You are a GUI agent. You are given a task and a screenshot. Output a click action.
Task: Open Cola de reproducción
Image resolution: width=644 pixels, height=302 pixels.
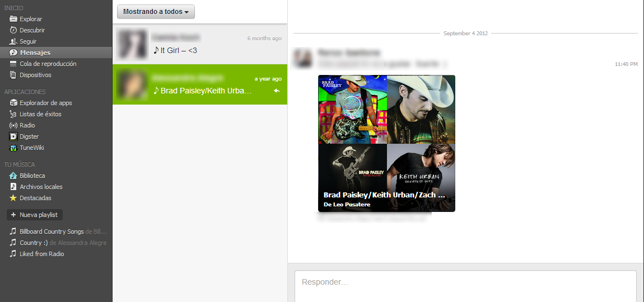tap(48, 64)
